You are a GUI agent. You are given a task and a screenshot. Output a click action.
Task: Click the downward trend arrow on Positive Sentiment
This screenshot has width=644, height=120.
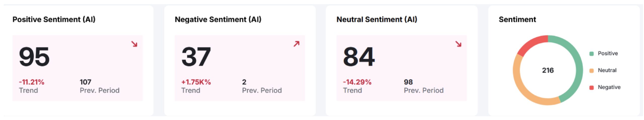click(x=134, y=44)
